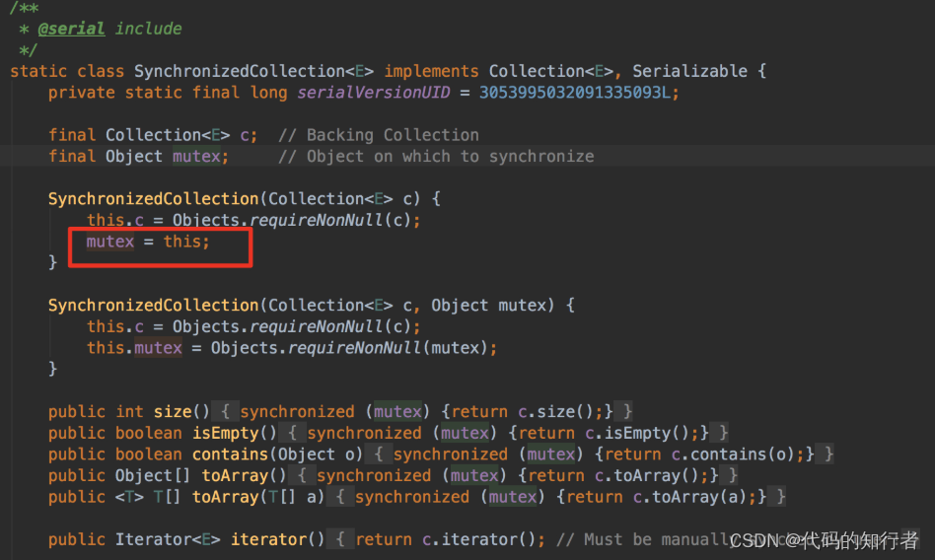Click the @serial Javadoc tag
Screen dimensions: 935x560
click(71, 29)
